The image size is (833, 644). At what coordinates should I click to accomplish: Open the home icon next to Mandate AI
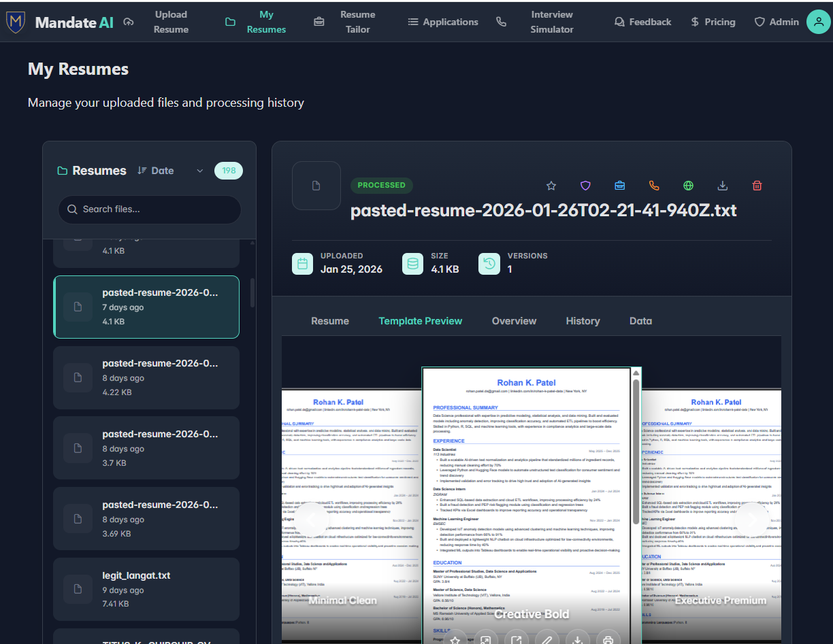[x=129, y=21]
